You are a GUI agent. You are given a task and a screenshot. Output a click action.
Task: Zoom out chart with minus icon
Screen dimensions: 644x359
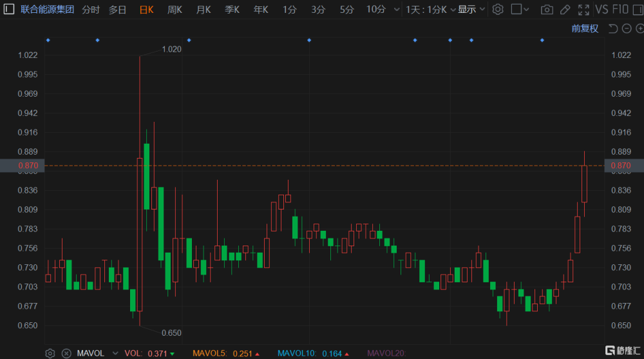(627, 28)
